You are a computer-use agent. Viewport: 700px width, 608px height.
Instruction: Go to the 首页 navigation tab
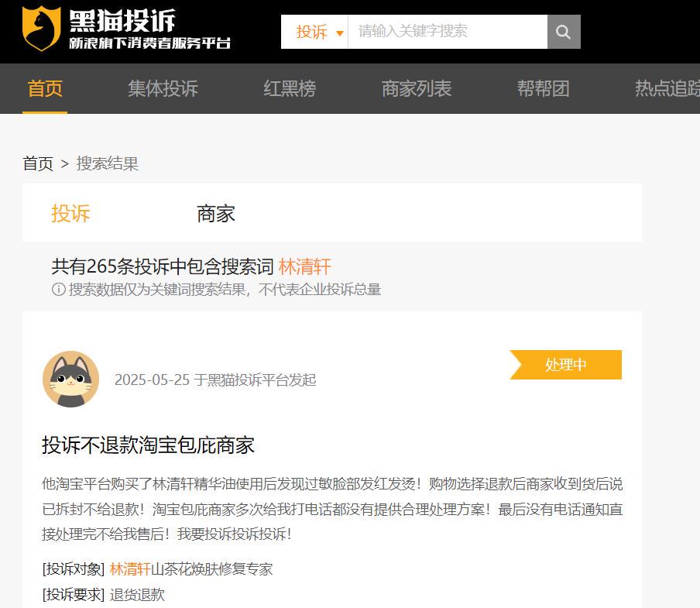45,88
